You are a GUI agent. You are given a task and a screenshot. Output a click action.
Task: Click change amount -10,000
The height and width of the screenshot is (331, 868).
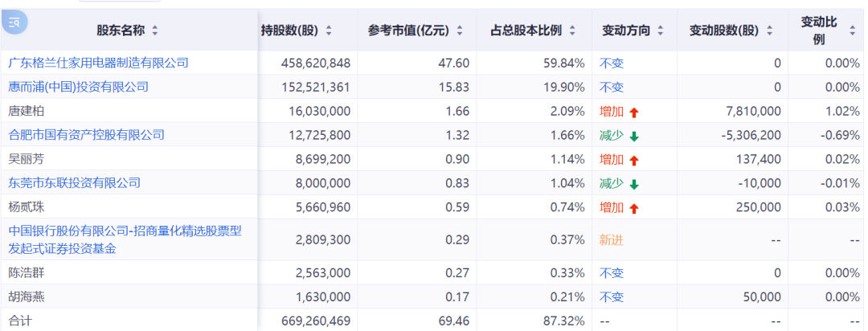(761, 183)
